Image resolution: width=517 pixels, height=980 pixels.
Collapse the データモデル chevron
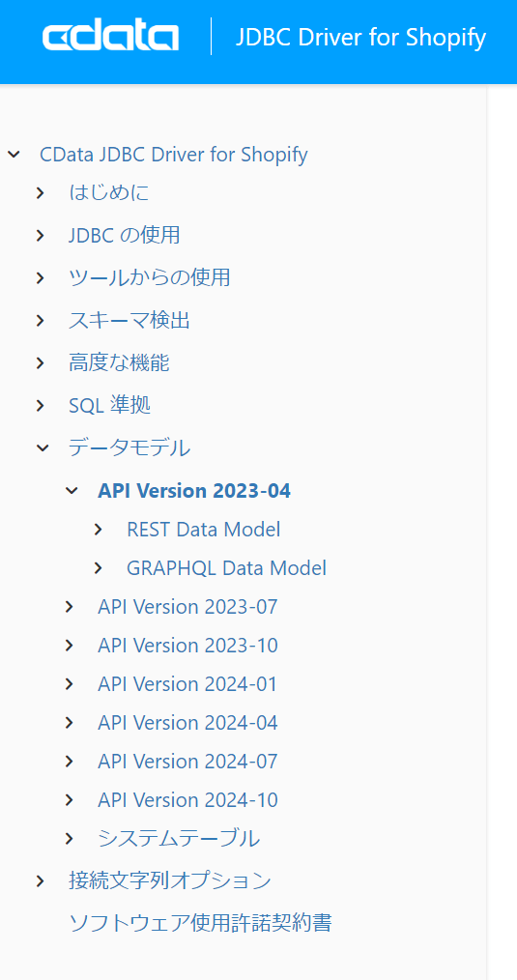pyautogui.click(x=42, y=448)
